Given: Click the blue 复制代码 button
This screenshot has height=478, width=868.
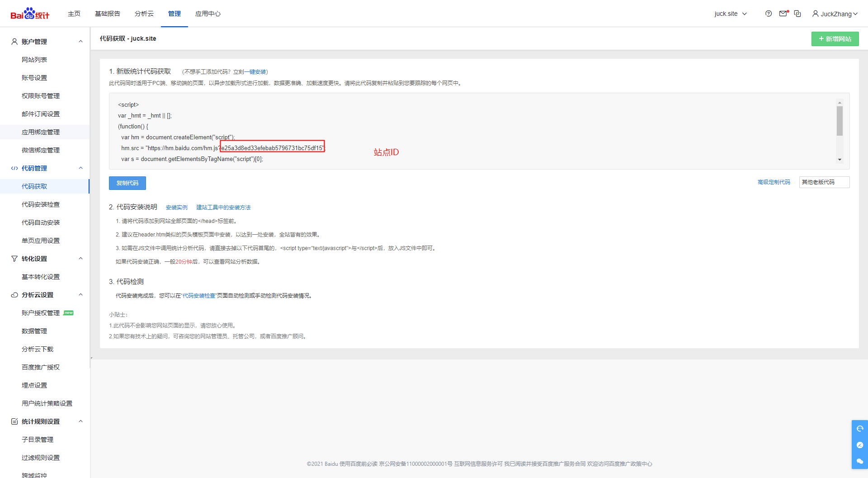Looking at the screenshot, I should (x=127, y=183).
